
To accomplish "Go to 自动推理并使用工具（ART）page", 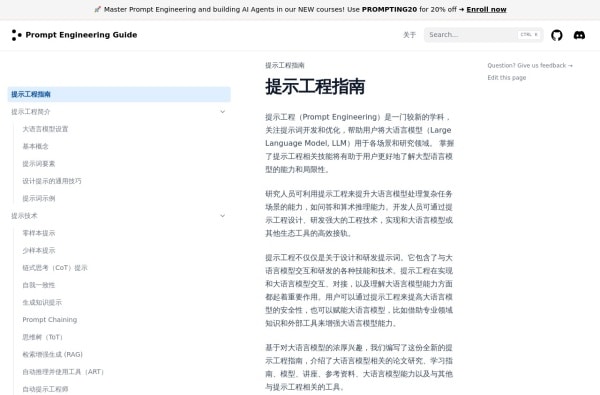I will 63,372.
